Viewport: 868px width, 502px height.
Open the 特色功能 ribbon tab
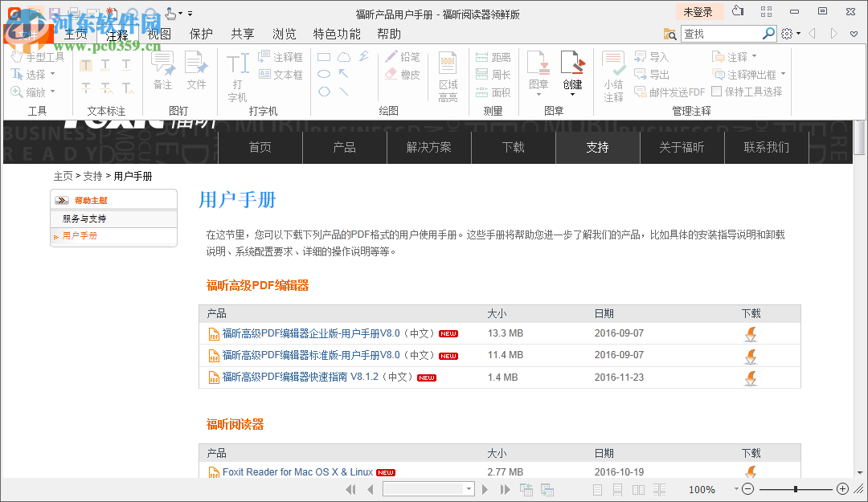point(336,34)
